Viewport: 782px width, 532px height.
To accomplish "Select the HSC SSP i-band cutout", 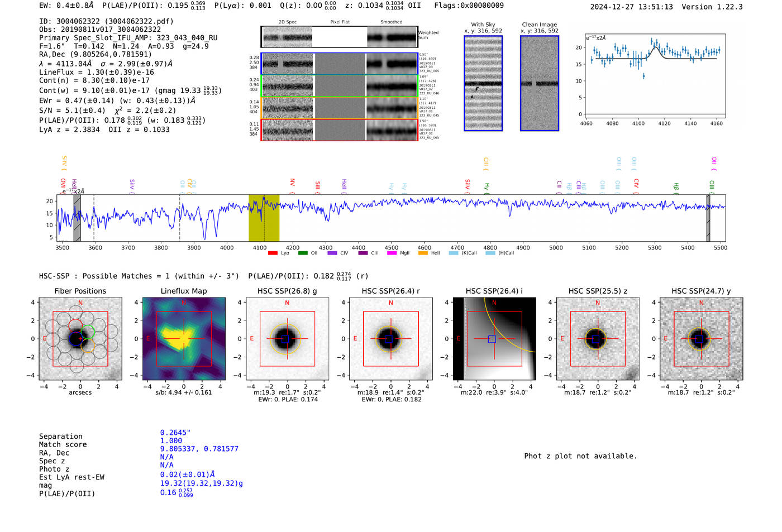I will (494, 339).
